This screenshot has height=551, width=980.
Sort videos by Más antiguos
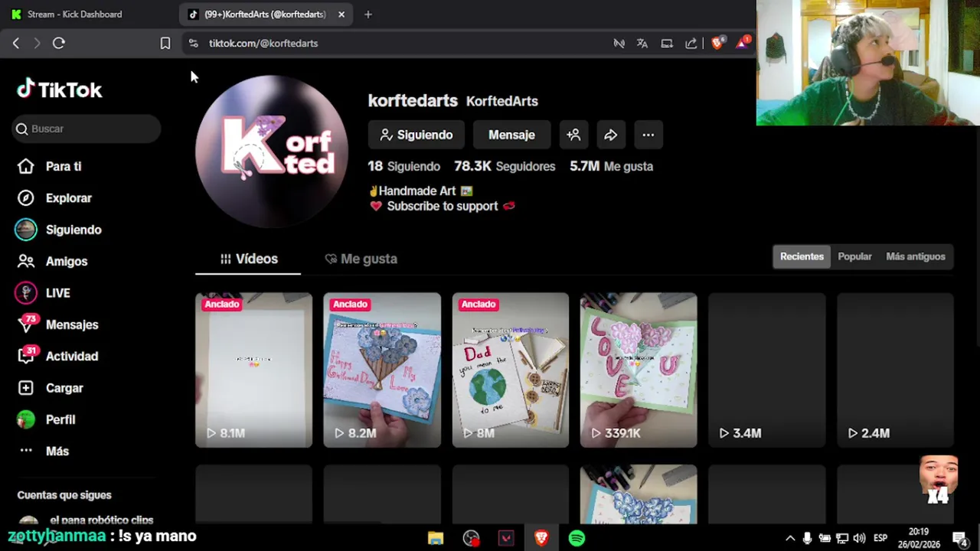[x=916, y=256]
